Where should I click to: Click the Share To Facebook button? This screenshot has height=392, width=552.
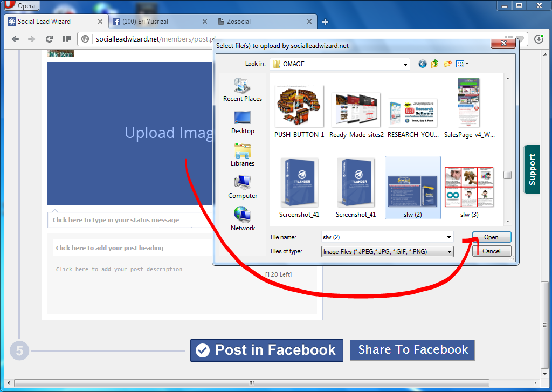[x=412, y=350]
